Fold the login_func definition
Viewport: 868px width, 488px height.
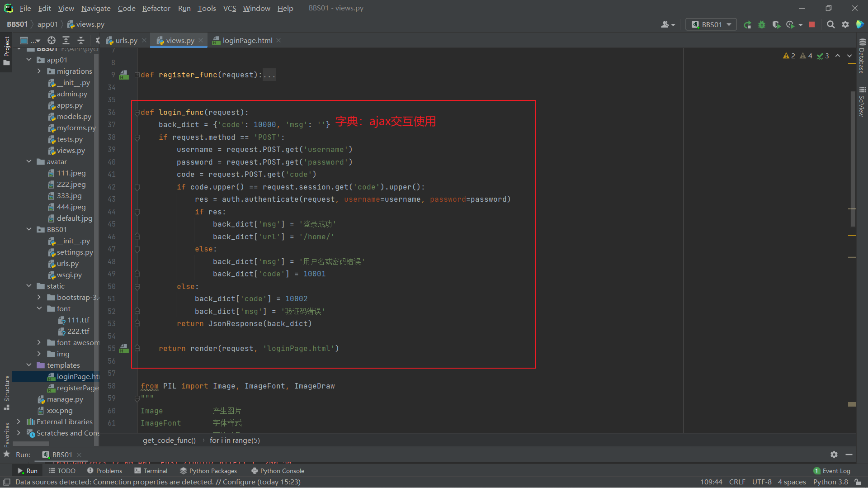point(137,113)
